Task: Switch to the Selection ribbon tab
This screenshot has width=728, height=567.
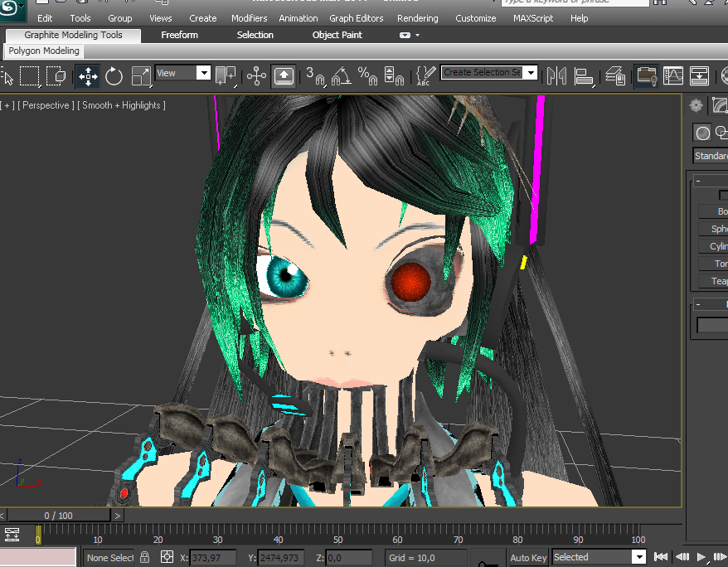Action: pyautogui.click(x=255, y=36)
